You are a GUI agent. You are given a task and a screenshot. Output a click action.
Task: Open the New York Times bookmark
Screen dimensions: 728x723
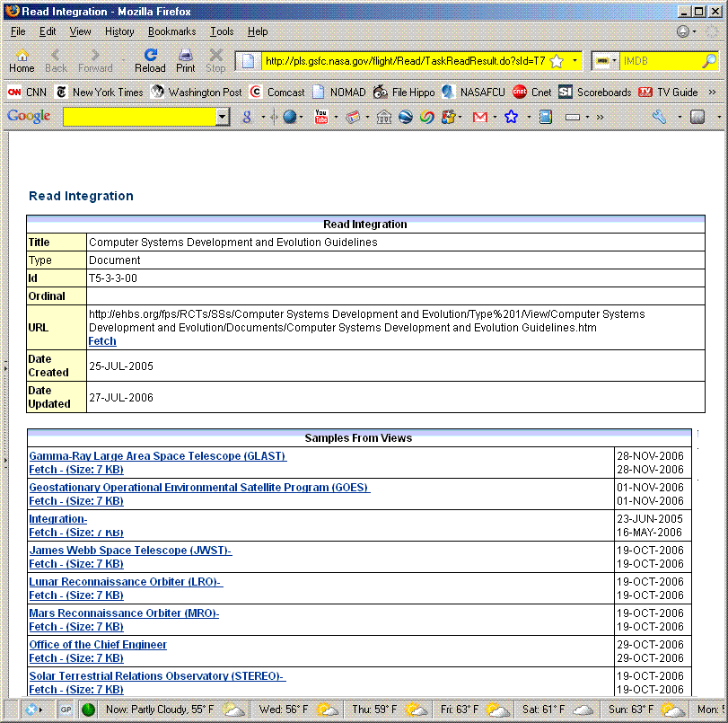coord(99,92)
